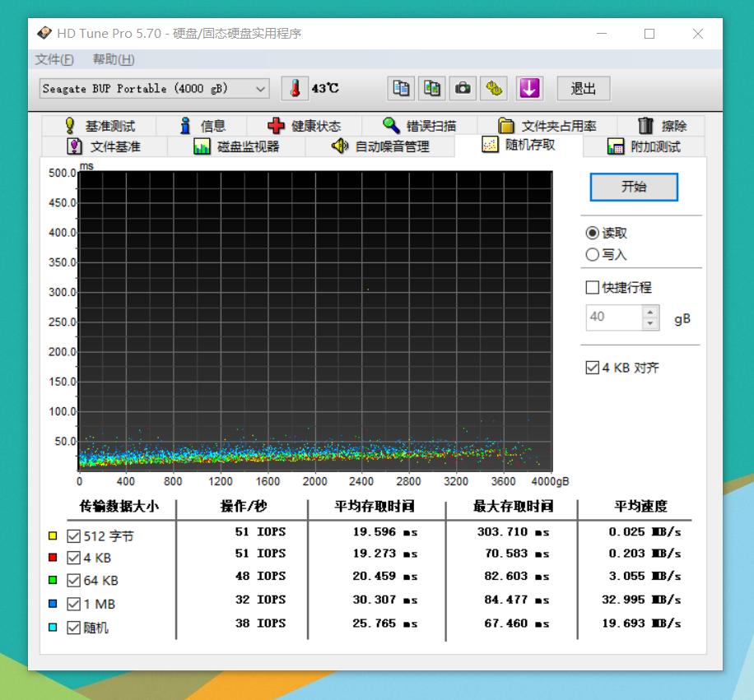Click the 3.055 MB/s average speed value

coord(645,576)
